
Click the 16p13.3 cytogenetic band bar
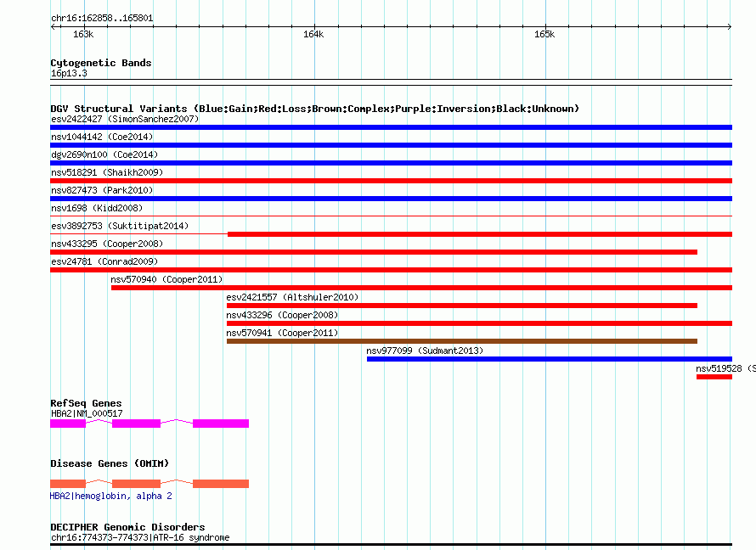(391, 82)
